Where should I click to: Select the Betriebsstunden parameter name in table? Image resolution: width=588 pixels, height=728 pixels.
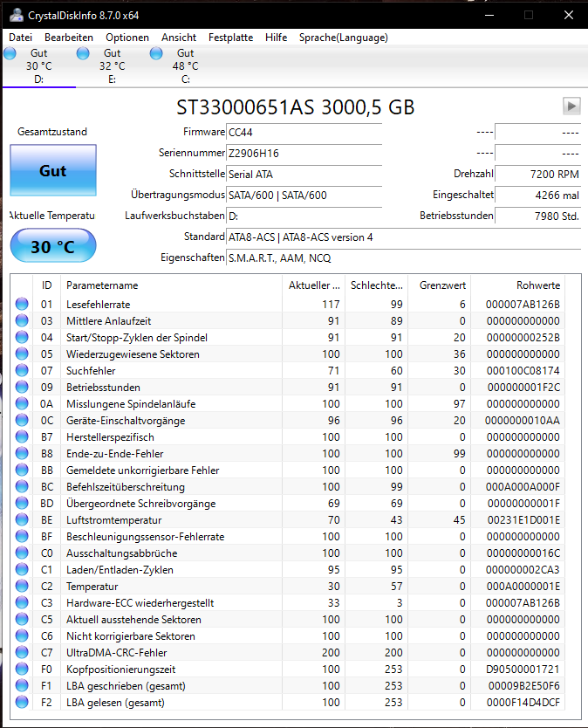(x=103, y=388)
